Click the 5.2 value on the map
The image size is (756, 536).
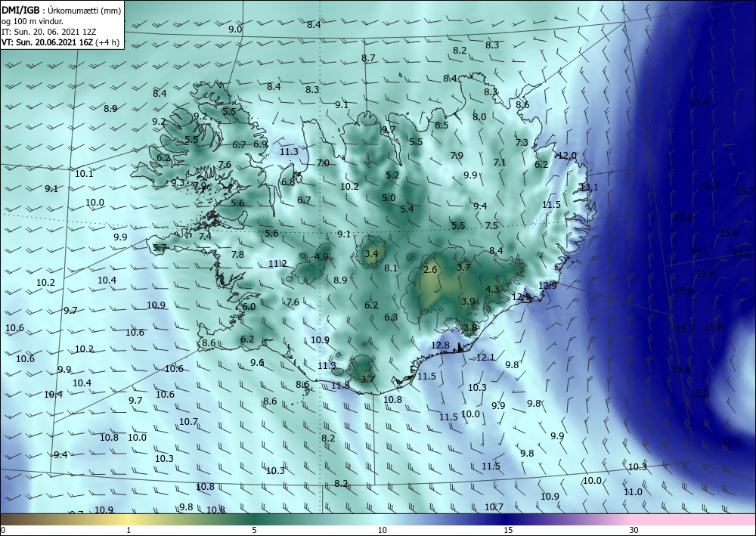pos(393,175)
